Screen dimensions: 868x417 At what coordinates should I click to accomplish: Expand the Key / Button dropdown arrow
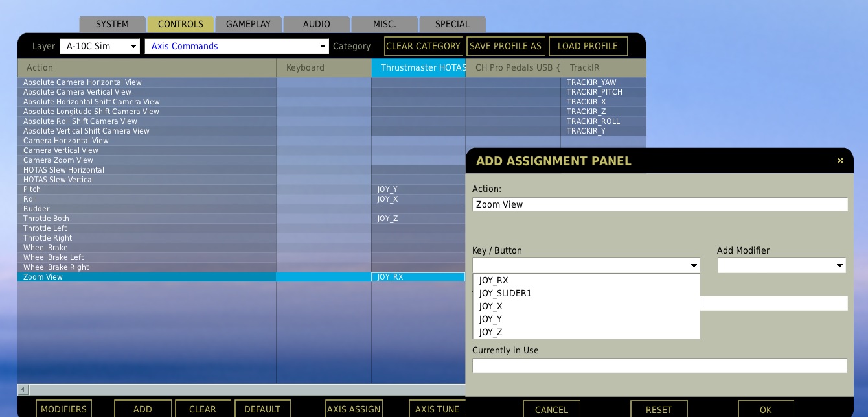[x=694, y=266]
